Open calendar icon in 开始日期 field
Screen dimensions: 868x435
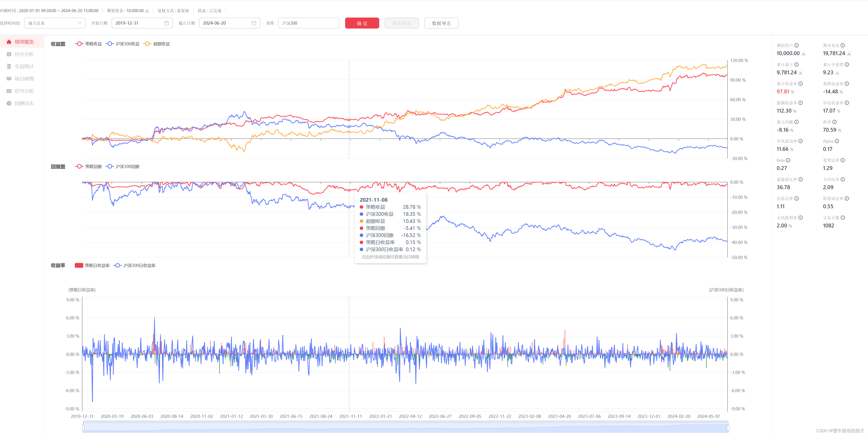(166, 23)
